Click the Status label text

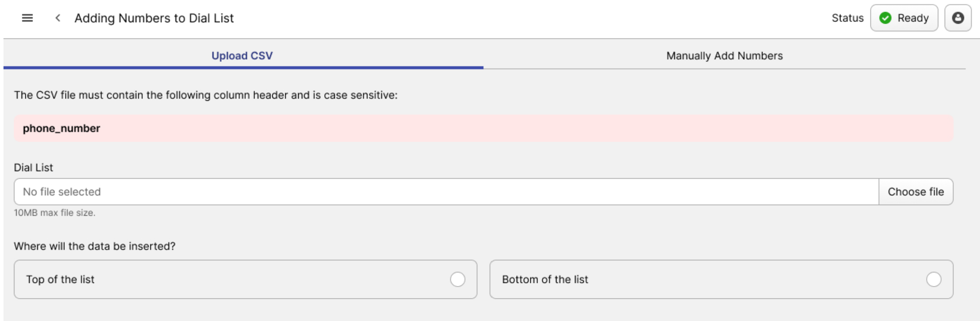pos(848,18)
